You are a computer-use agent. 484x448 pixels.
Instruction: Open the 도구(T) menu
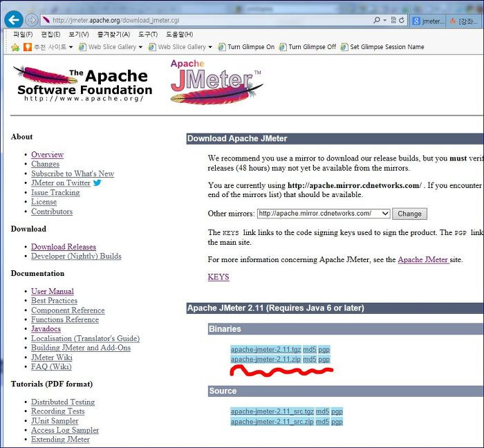(148, 35)
